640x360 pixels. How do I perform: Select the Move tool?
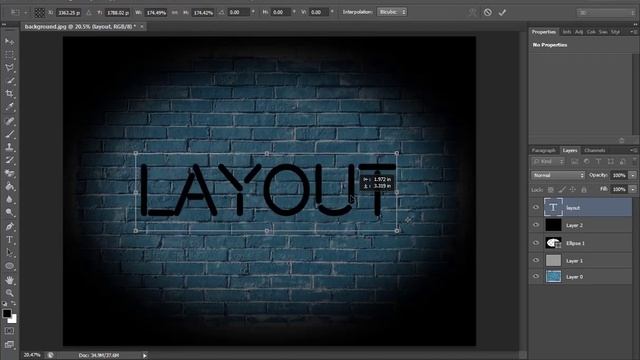(x=9, y=41)
